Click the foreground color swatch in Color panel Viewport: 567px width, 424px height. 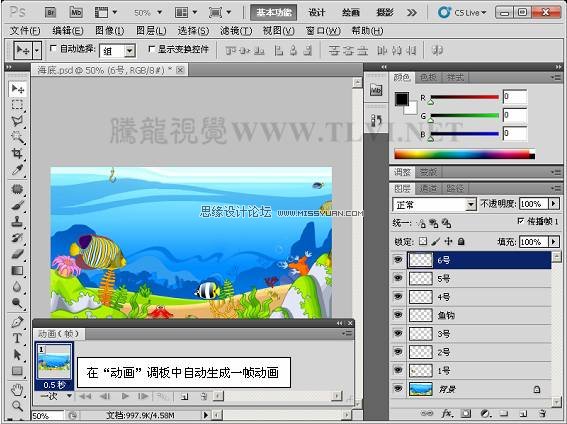[401, 99]
